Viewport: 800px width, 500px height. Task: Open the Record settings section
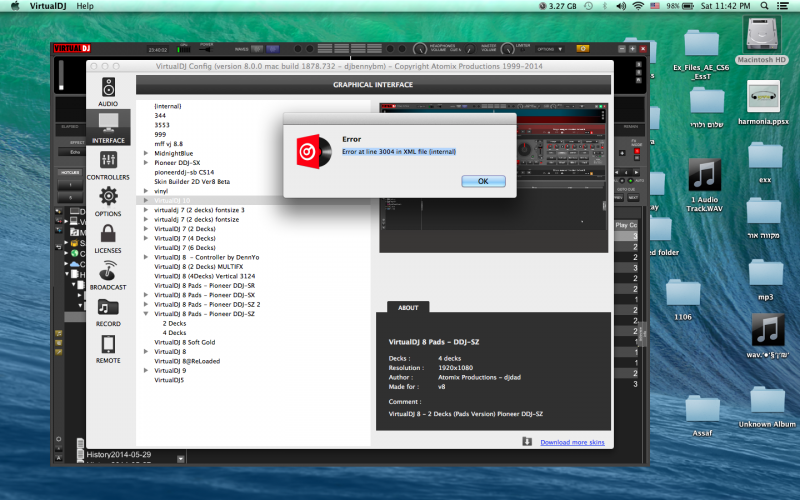pos(108,312)
